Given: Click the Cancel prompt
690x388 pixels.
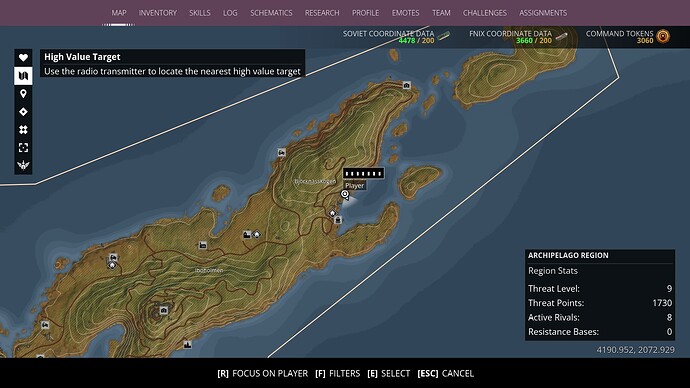Looking at the screenshot, I should click(445, 373).
